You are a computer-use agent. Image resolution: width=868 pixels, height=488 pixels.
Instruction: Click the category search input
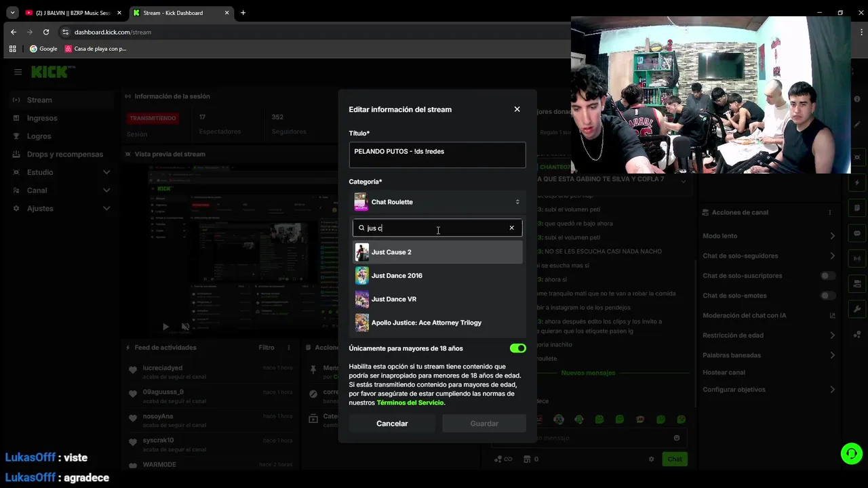437,228
